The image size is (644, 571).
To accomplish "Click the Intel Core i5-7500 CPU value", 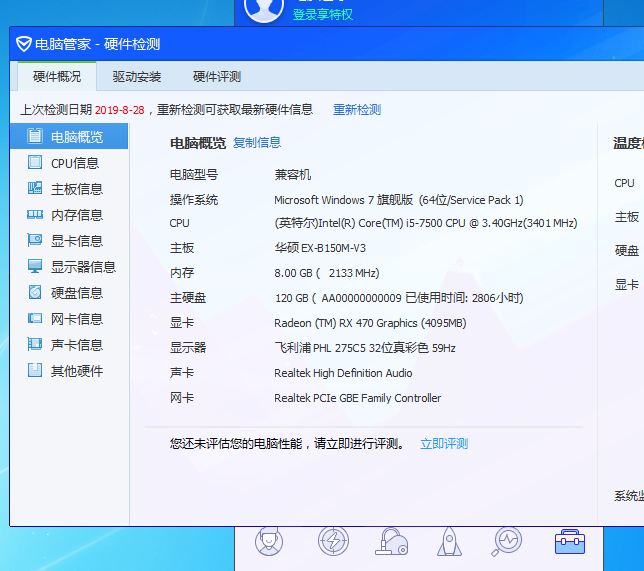I will click(x=426, y=223).
